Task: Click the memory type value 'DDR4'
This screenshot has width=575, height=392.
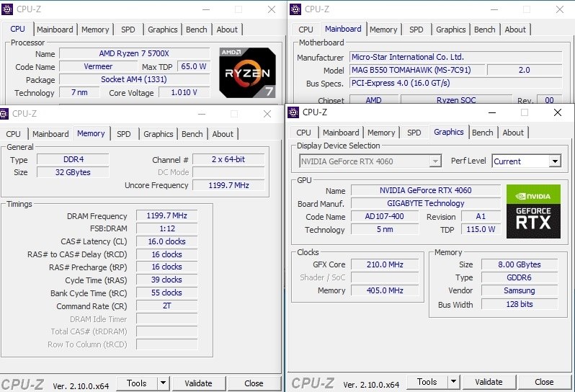Action: click(x=73, y=159)
